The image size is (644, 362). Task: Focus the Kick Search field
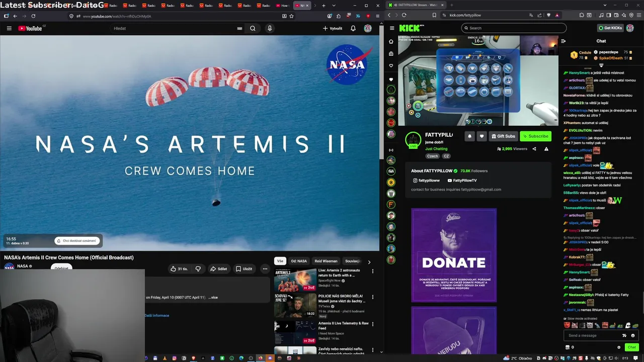(514, 28)
